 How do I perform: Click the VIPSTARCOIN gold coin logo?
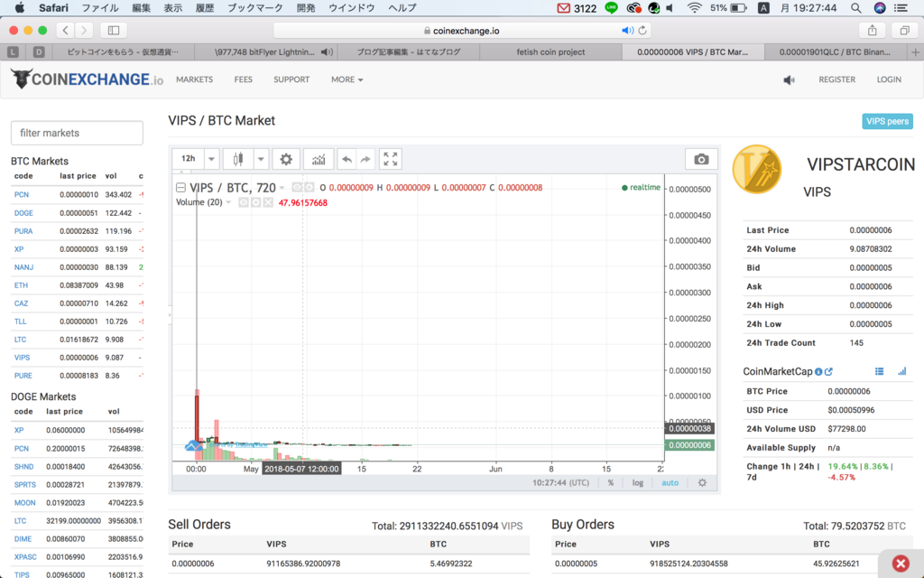757,170
